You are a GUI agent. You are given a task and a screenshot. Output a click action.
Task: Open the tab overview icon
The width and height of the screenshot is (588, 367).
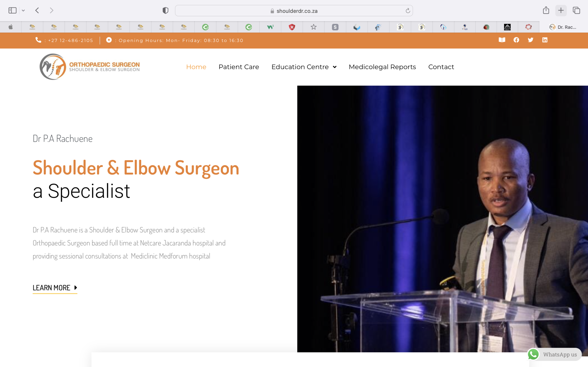tap(576, 11)
